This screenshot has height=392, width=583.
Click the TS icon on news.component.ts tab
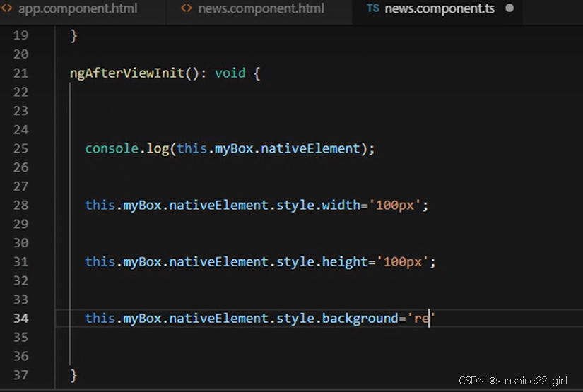pos(373,8)
